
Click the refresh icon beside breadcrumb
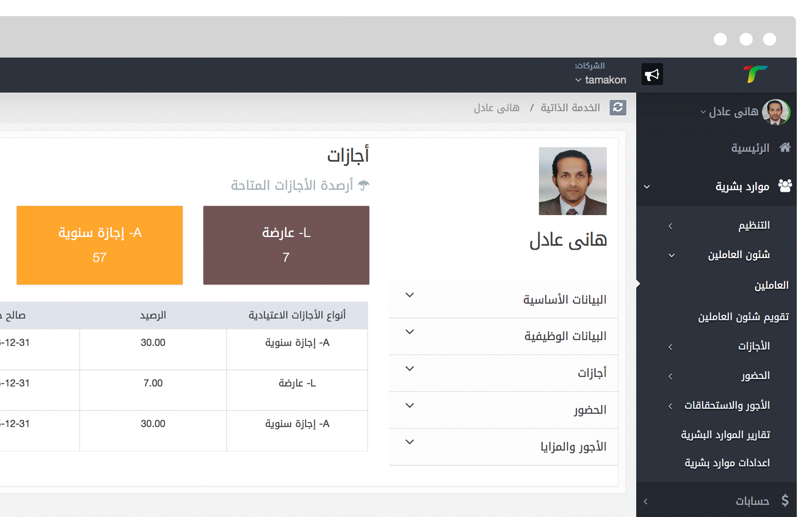[617, 107]
